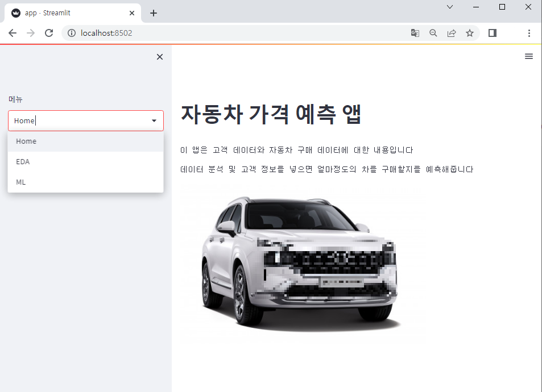The height and width of the screenshot is (392, 542).
Task: Click text line starting 이 앱은 고객 데이터와
Action: click(x=296, y=150)
